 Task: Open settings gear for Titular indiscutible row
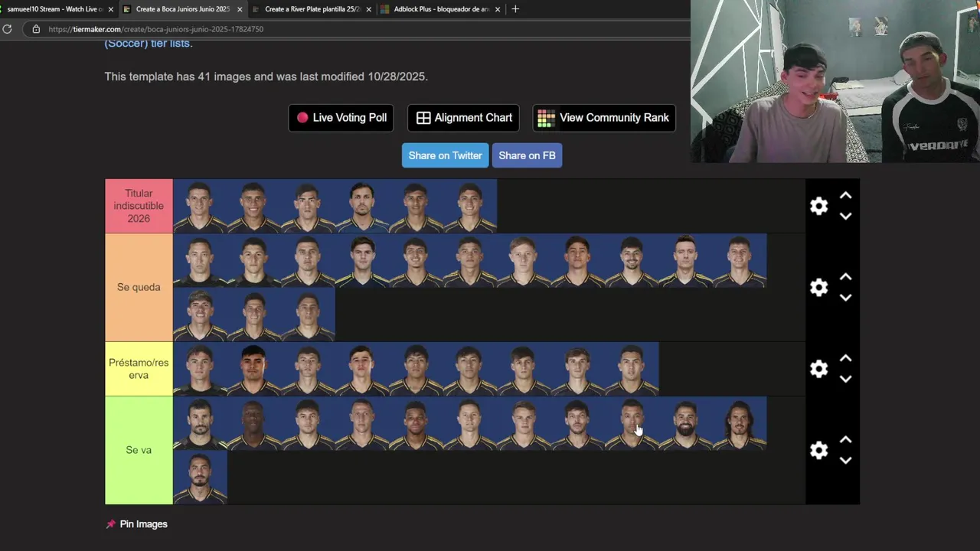coord(818,206)
